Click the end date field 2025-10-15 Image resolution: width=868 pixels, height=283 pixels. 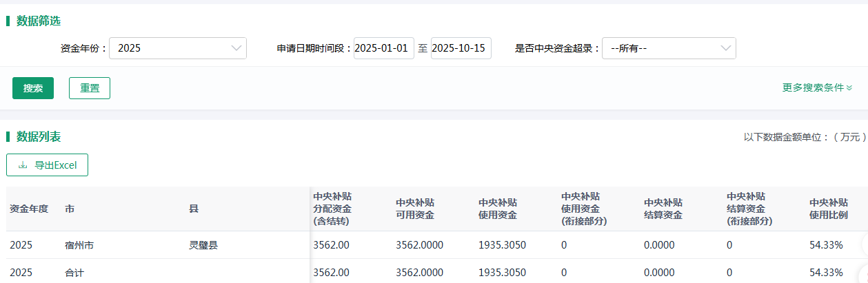461,48
